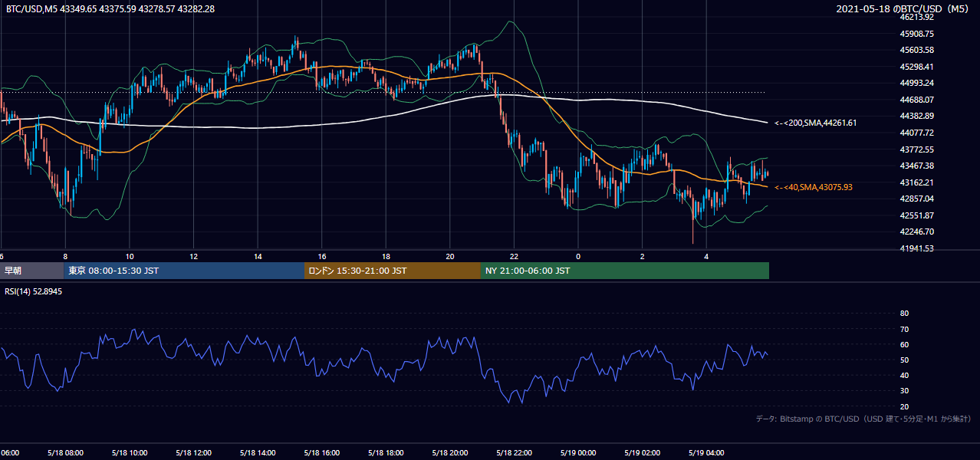This screenshot has height=460, width=980.
Task: Click RSI scale value 50
Action: pyautogui.click(x=904, y=360)
